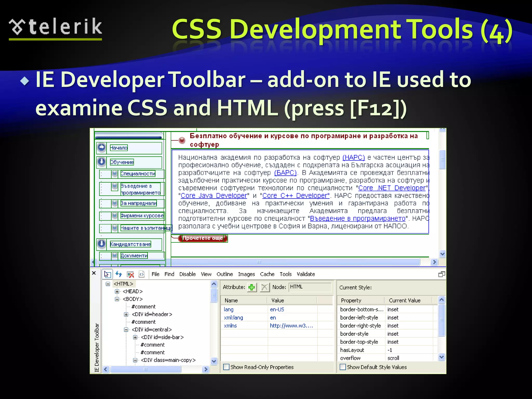Click the Прочетете още button
The image size is (532, 399).
coord(202,238)
